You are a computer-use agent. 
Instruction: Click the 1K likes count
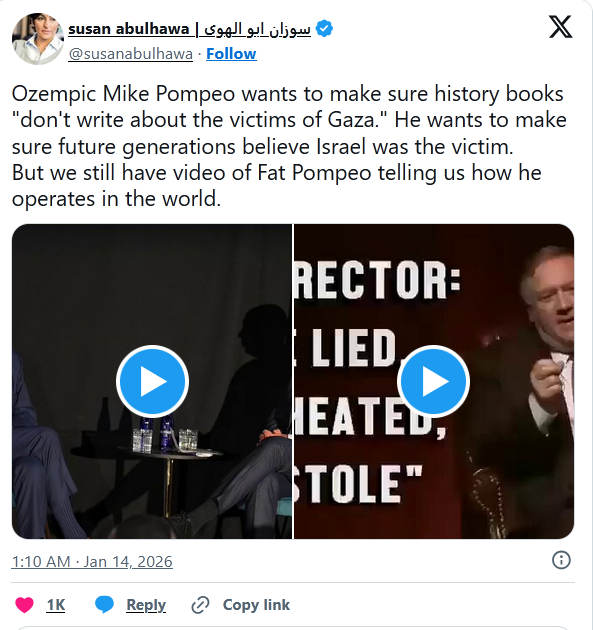(56, 605)
